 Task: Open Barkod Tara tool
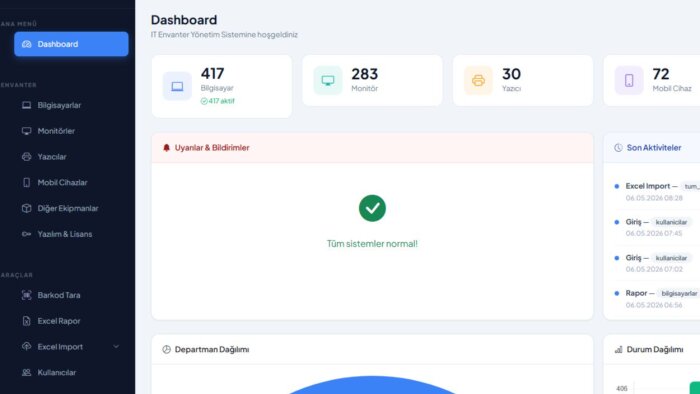click(x=71, y=295)
